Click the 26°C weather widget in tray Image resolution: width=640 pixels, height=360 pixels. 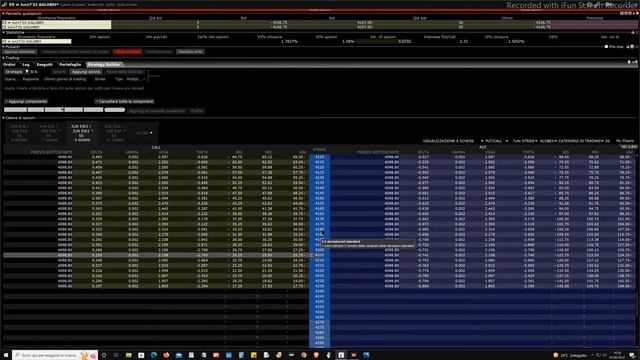569,355
